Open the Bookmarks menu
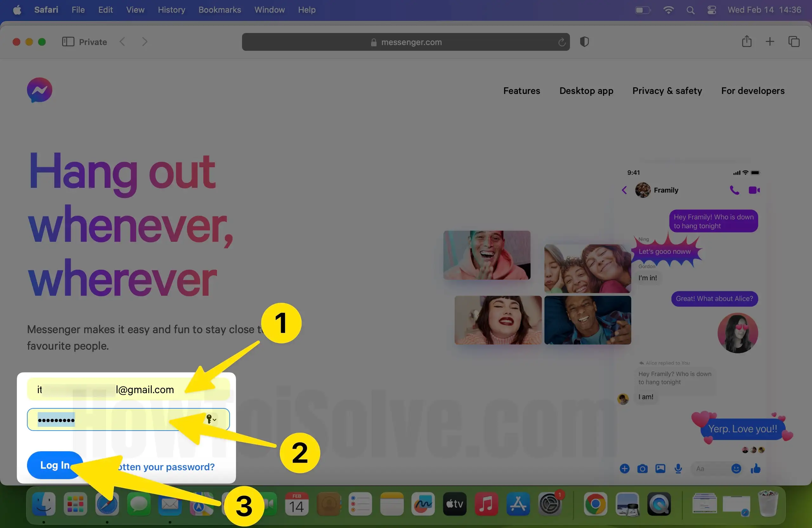Image resolution: width=812 pixels, height=528 pixels. [x=219, y=10]
